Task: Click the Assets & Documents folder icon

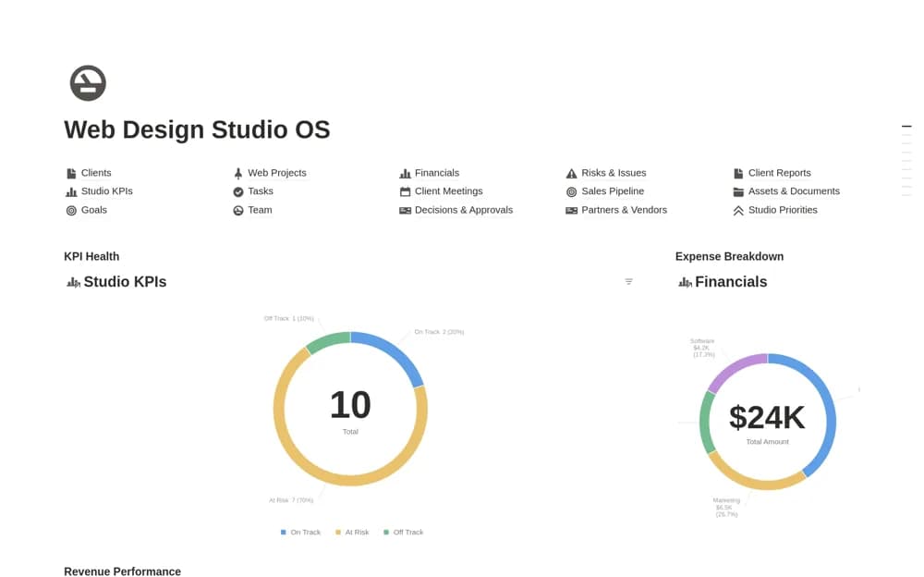Action: point(738,191)
